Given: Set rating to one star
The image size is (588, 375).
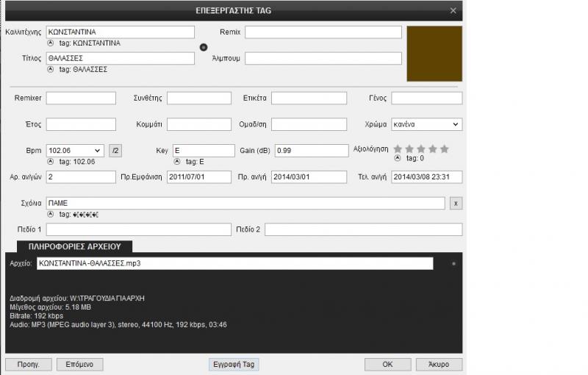Looking at the screenshot, I should tap(398, 149).
